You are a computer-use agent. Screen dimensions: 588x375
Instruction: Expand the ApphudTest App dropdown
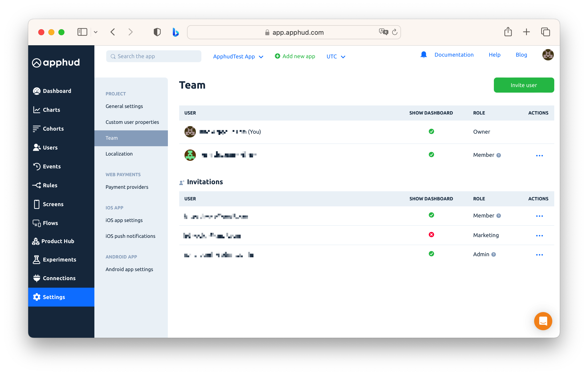coord(238,57)
